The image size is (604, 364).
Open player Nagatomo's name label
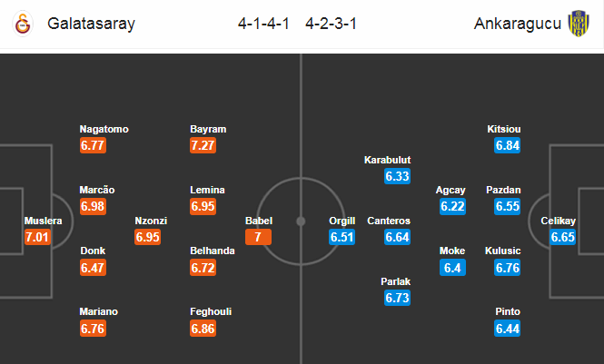tap(104, 129)
